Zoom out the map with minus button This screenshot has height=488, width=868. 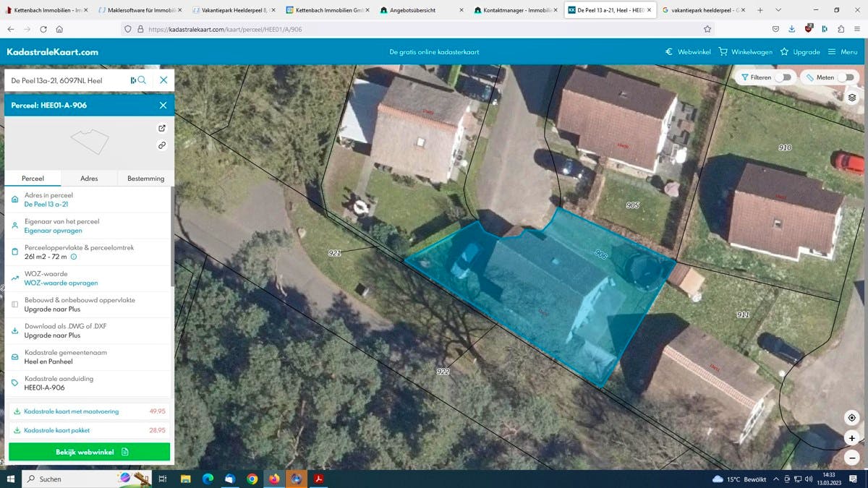pyautogui.click(x=852, y=458)
